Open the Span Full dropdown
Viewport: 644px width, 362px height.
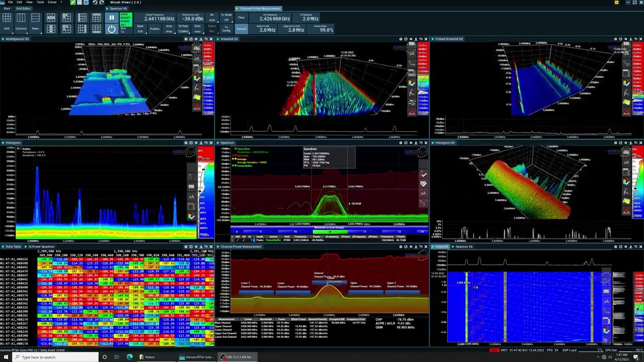[140, 29]
